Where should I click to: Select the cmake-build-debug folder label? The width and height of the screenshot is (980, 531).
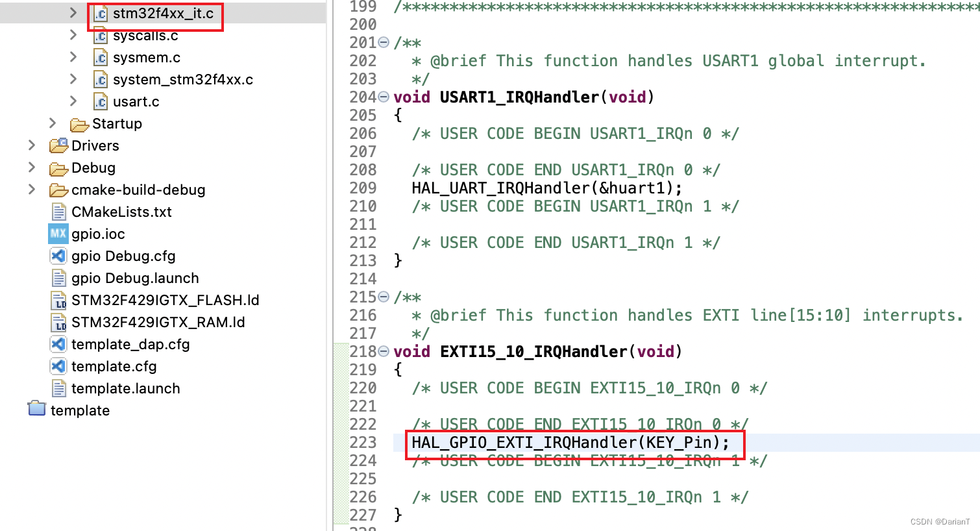pyautogui.click(x=138, y=190)
